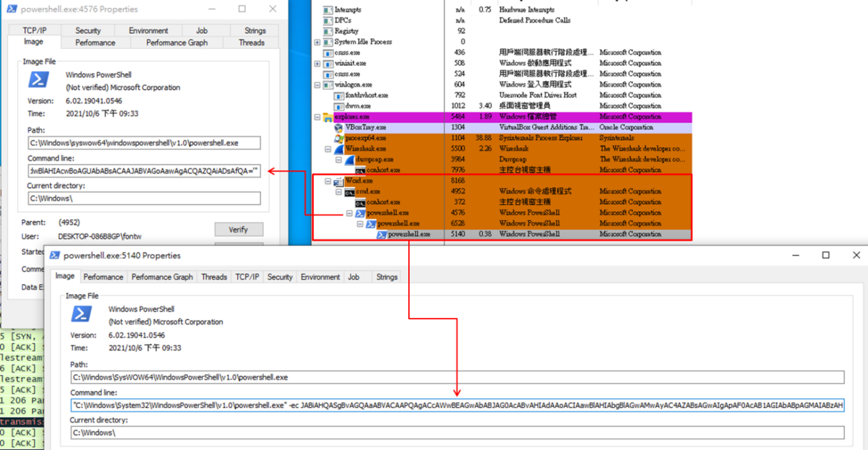Open the Environment tab in the 5140 Properties
This screenshot has width=868, height=450.
[x=320, y=277]
